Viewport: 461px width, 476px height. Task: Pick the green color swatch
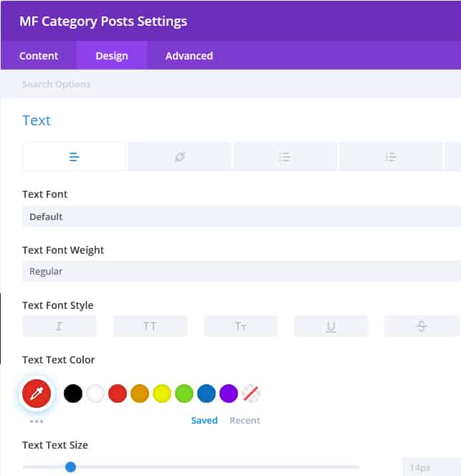click(x=184, y=393)
